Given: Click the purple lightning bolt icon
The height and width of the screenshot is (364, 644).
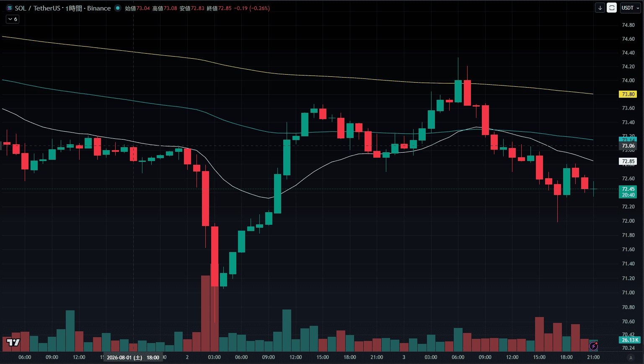Looking at the screenshot, I should pos(593,346).
